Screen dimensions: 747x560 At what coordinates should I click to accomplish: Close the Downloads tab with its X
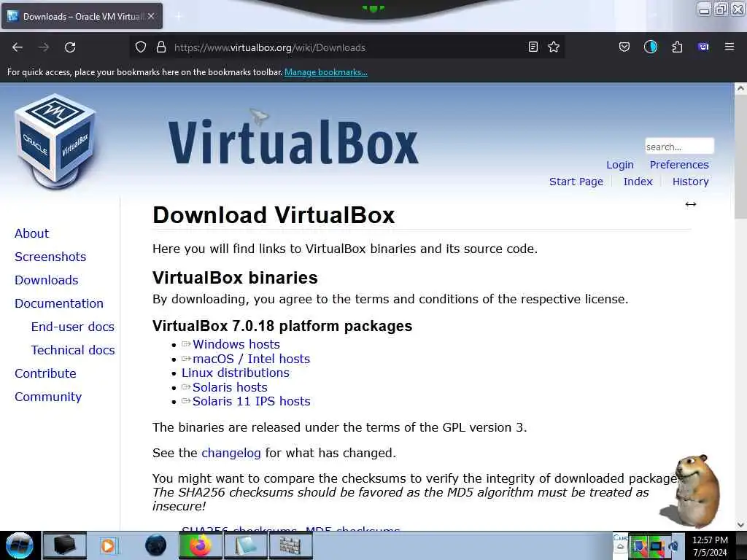coord(151,16)
